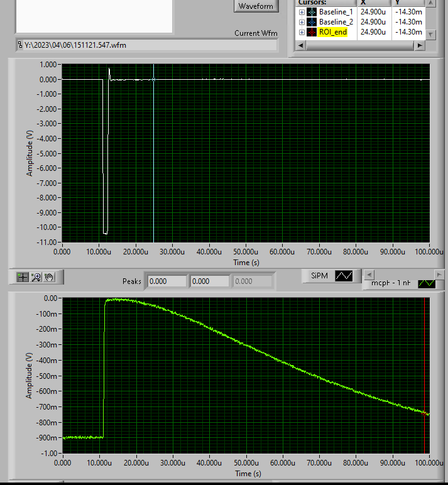Viewport: 448px width, 485px height.
Task: Click the cursor list horizontal scroll left arrow
Action: point(300,45)
